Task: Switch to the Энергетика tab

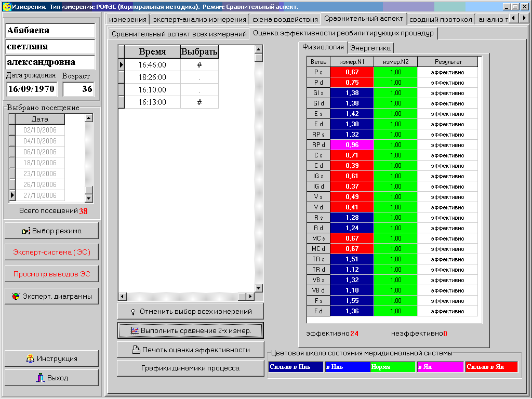Action: 370,48
